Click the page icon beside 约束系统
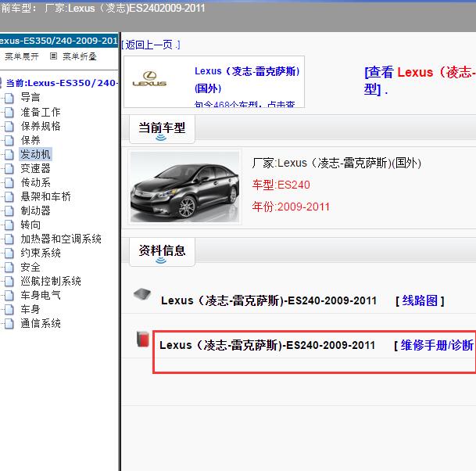The image size is (476, 471). (9, 253)
